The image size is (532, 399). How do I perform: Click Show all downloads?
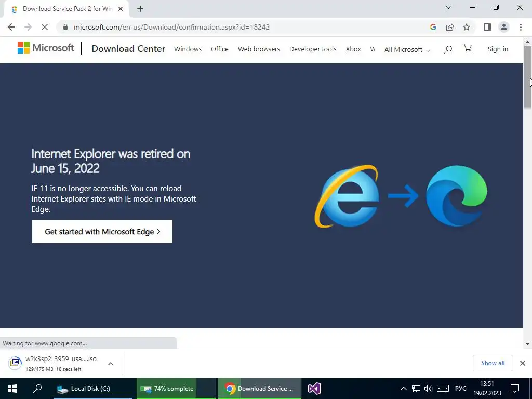coord(493,363)
